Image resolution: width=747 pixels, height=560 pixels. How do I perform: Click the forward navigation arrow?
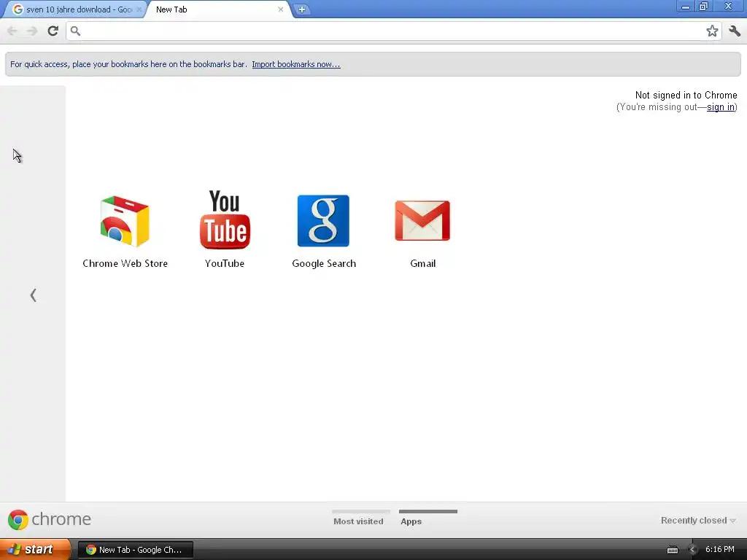pos(32,31)
